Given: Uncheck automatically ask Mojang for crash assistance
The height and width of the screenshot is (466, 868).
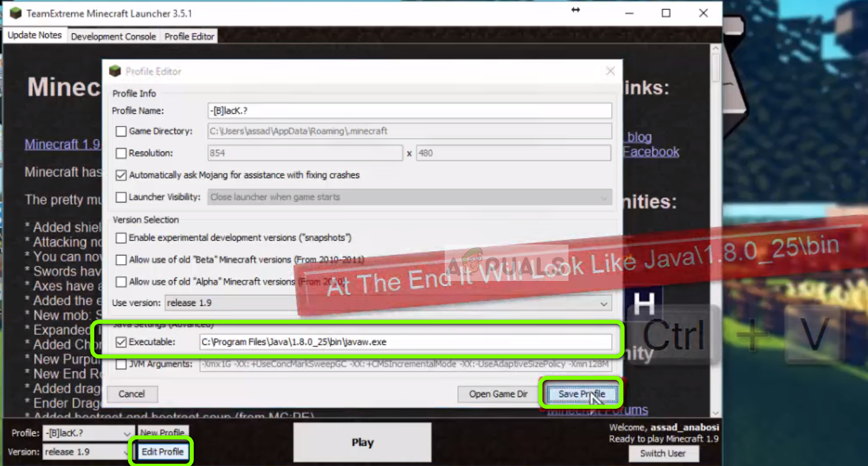Looking at the screenshot, I should tap(121, 175).
